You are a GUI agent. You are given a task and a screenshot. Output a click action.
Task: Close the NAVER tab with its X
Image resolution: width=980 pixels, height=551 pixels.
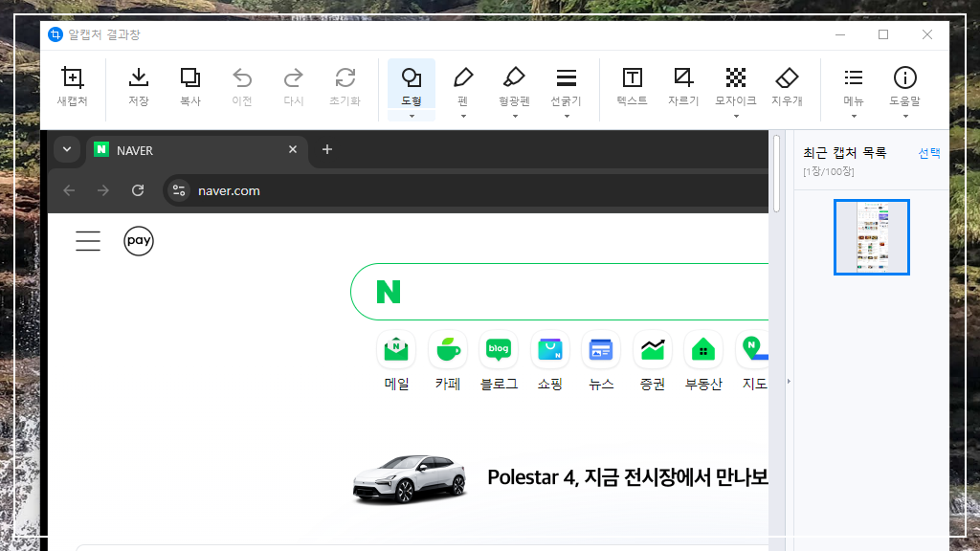[293, 149]
